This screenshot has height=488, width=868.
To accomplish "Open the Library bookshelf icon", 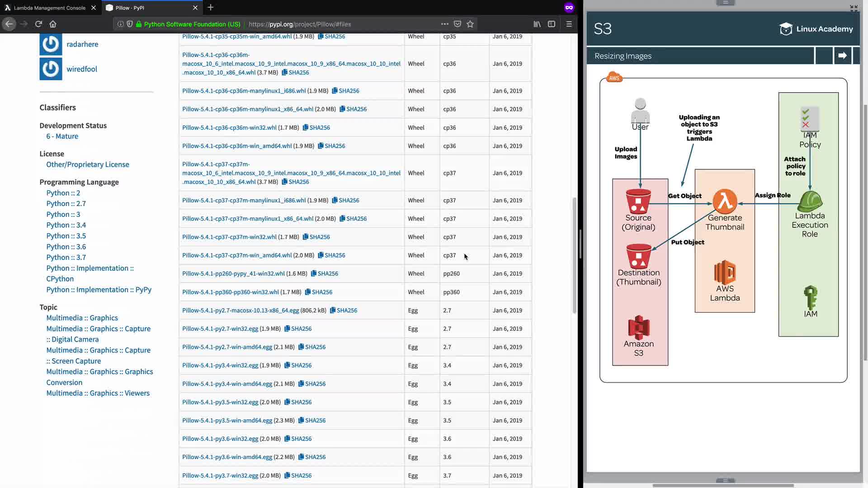I will point(537,24).
